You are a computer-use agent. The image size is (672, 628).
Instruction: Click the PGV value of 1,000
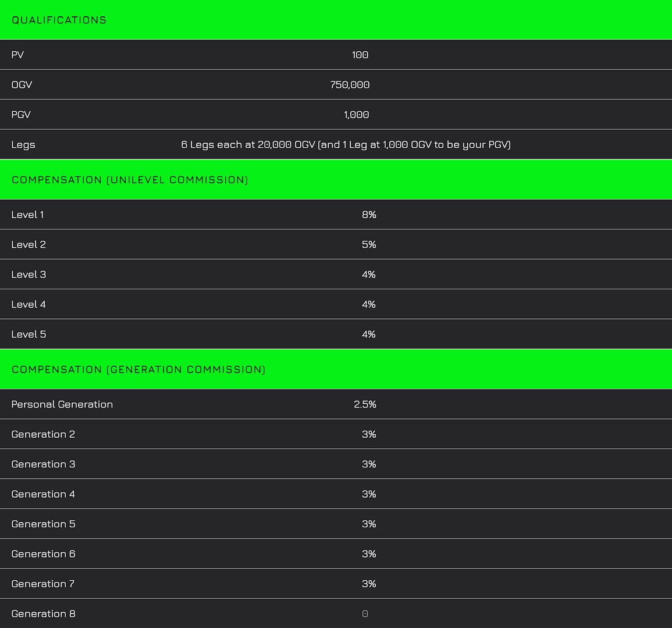click(356, 115)
